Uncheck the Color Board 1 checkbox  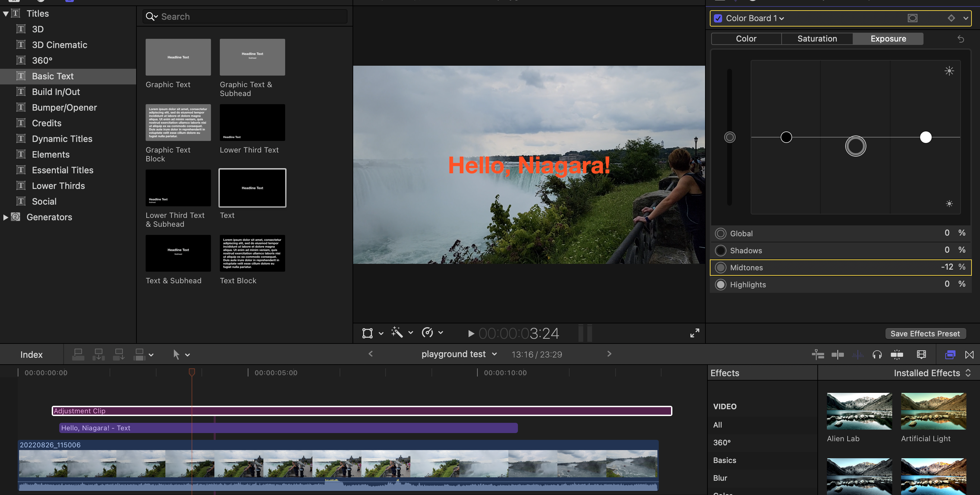(718, 18)
